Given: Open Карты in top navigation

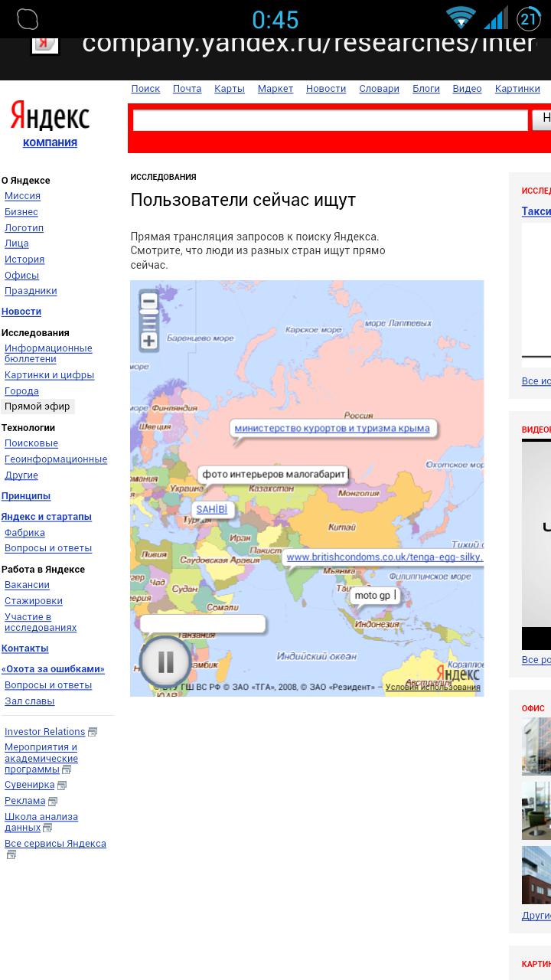Looking at the screenshot, I should pyautogui.click(x=230, y=89).
